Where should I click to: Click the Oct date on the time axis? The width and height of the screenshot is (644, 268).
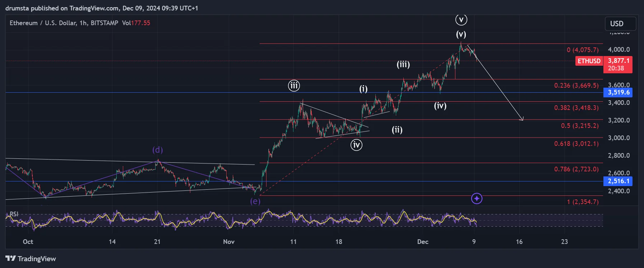point(28,242)
